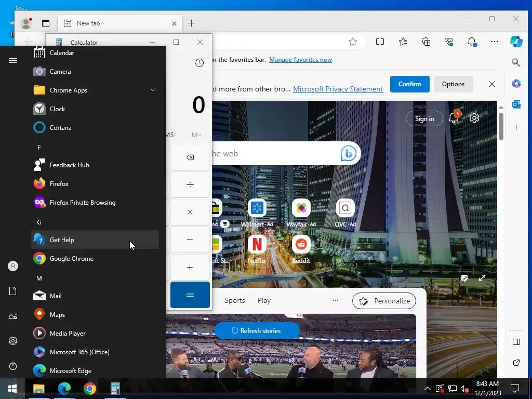Open Calculator memory dropdown M
Screen dimensions: 532x399
point(197,135)
